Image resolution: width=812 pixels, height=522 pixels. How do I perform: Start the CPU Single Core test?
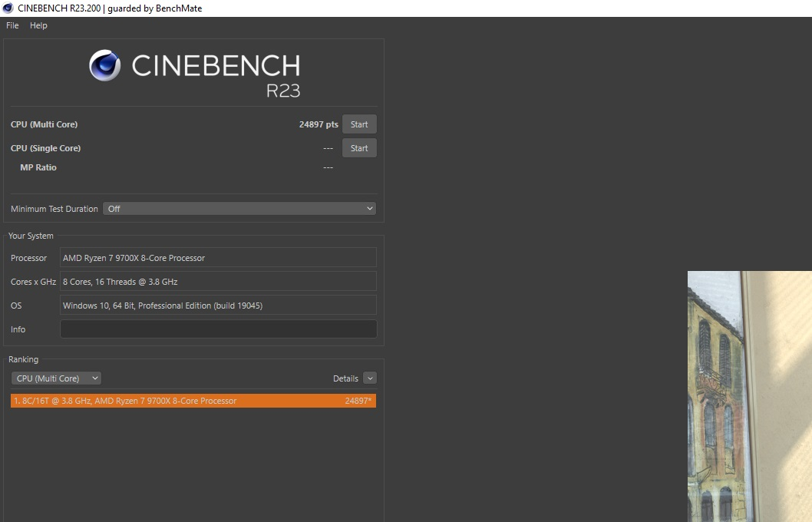coord(359,148)
